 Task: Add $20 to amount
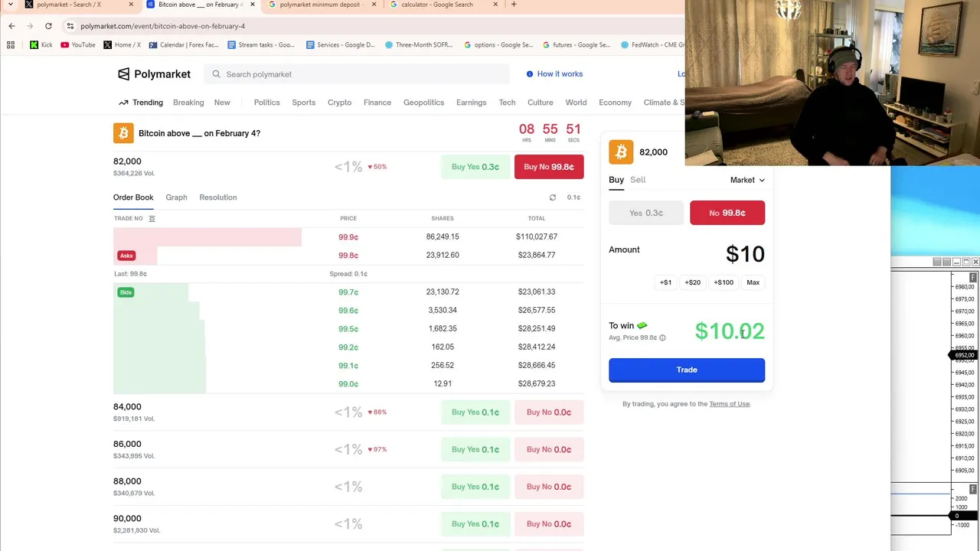tap(693, 282)
